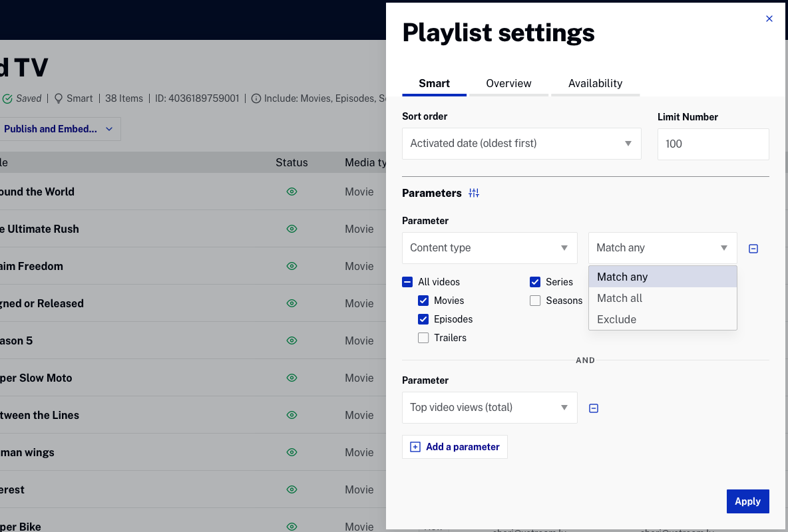The width and height of the screenshot is (788, 532).
Task: Uncheck the Movies content type
Action: coord(423,301)
